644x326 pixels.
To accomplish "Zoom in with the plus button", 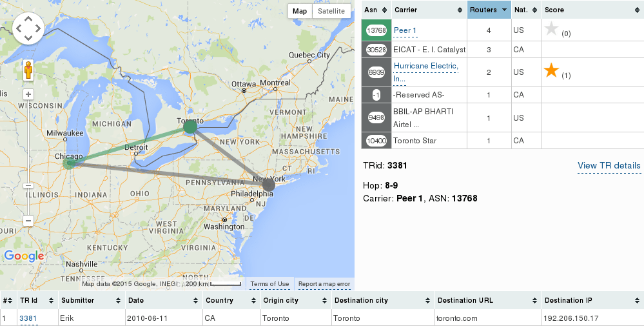I will pos(28,94).
